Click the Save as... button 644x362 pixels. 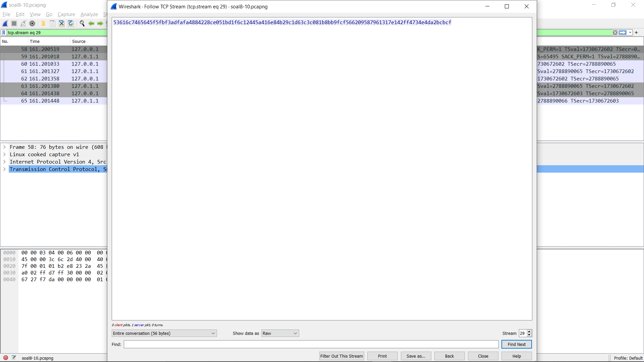point(416,356)
